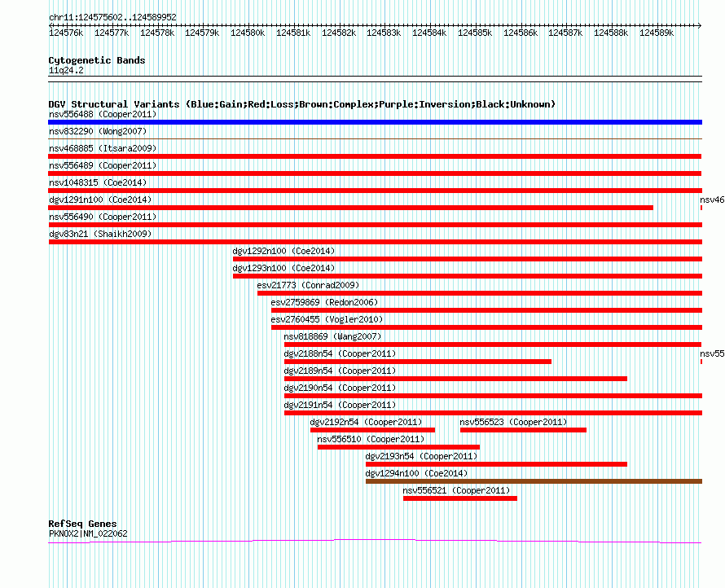
Task: Click the red bar under nsv818869
Action: [493, 344]
